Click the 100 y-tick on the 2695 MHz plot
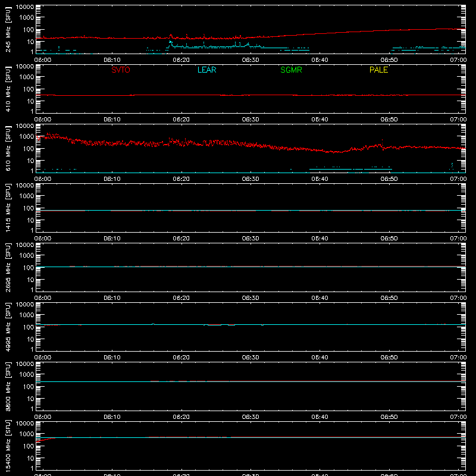 tap(29, 268)
